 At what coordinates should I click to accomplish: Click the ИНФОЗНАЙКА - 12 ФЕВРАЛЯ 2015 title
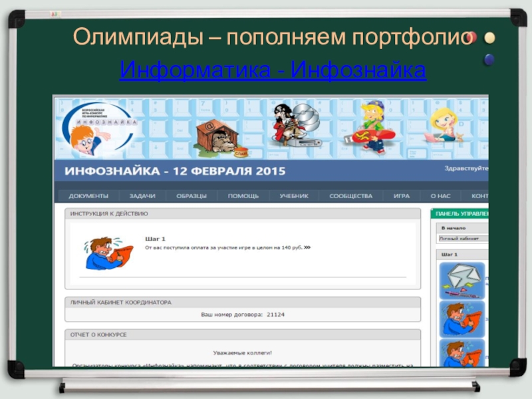click(175, 171)
